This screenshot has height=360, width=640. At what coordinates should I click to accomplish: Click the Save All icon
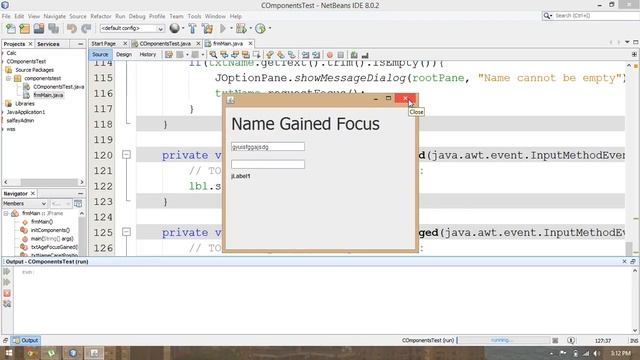53,29
